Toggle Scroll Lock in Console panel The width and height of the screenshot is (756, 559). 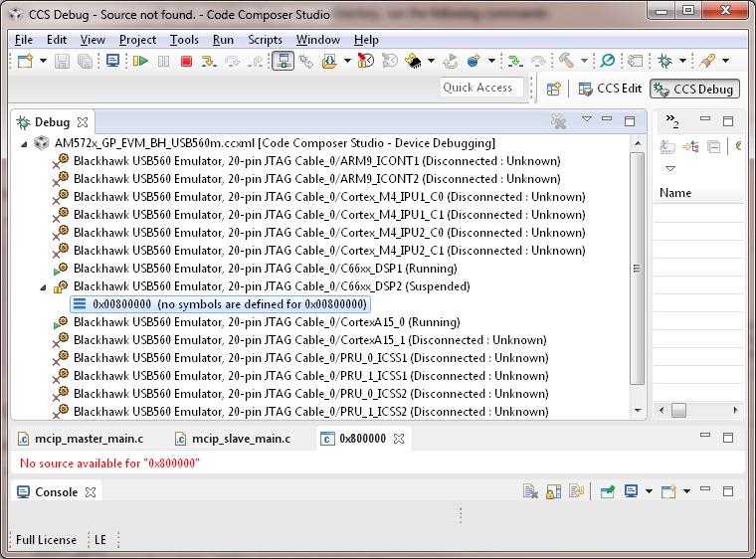(x=553, y=491)
